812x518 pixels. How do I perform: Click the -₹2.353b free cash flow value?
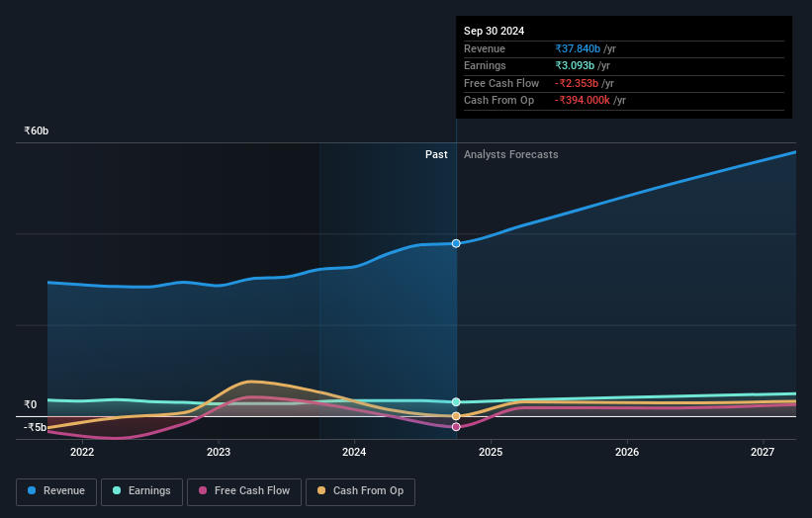click(577, 83)
